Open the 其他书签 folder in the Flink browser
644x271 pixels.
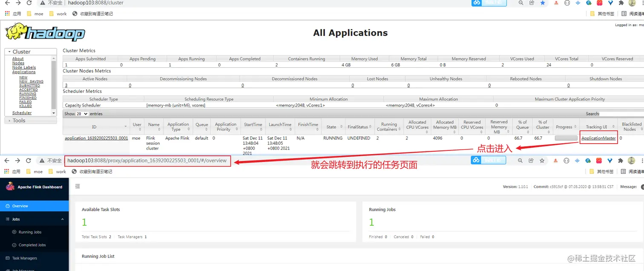(x=602, y=172)
